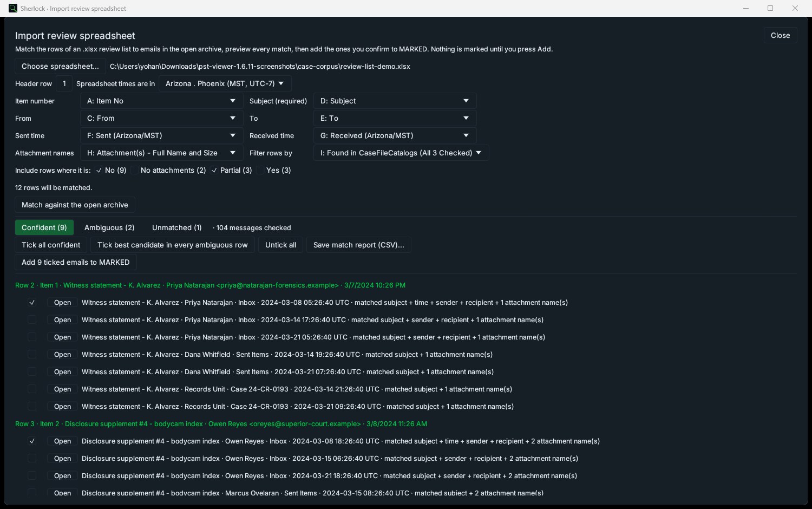The image size is (812, 509).
Task: Click the Untick all button
Action: pos(280,245)
